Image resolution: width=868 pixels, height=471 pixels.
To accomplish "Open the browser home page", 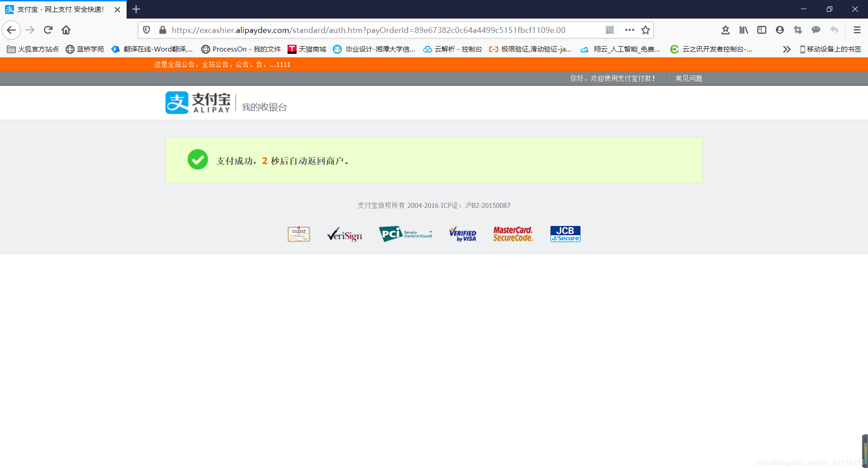I will 66,30.
